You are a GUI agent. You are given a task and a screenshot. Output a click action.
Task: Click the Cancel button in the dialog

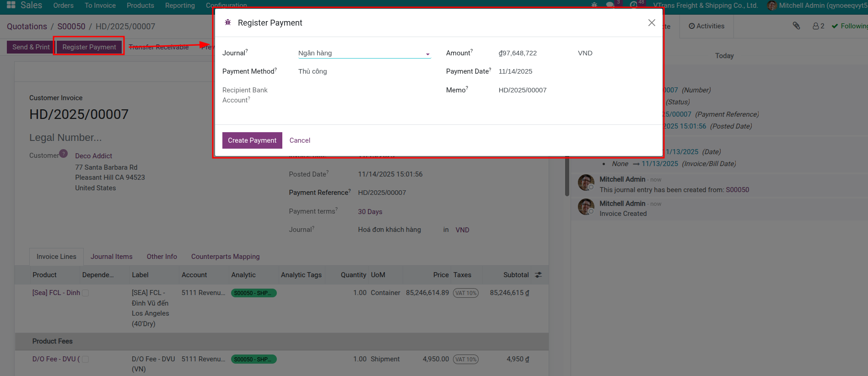coord(300,140)
